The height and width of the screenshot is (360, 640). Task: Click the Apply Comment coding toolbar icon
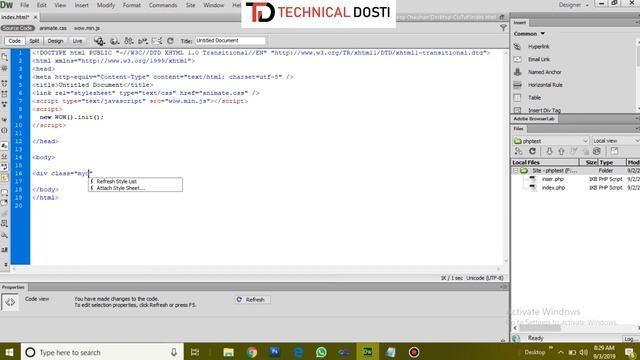tap(4, 193)
